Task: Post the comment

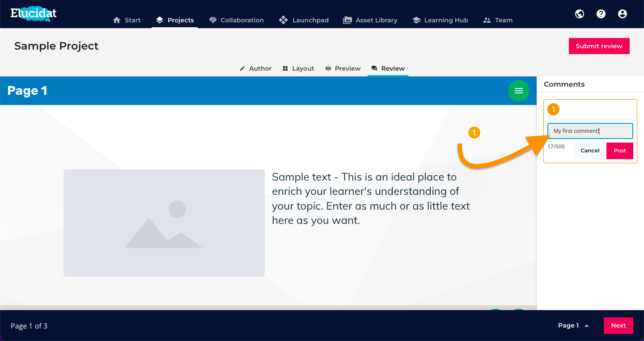Action: click(x=620, y=151)
